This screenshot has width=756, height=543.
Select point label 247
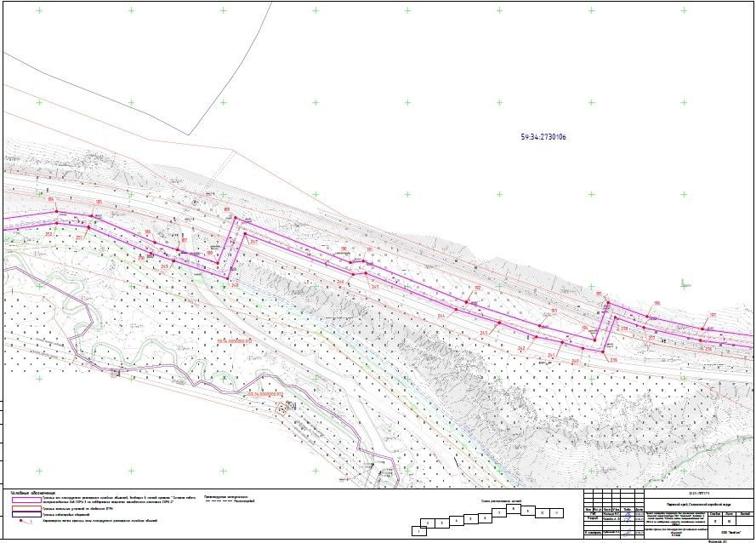254,242
